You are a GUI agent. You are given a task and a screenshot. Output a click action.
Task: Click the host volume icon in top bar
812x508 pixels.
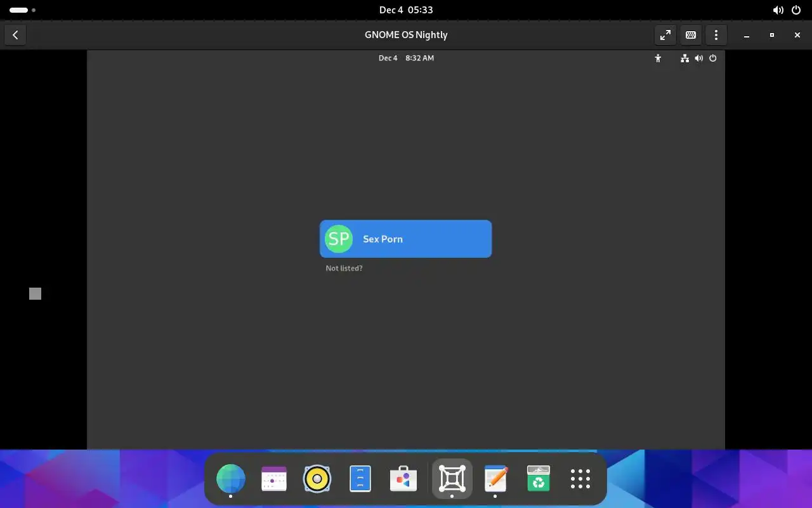[778, 10]
